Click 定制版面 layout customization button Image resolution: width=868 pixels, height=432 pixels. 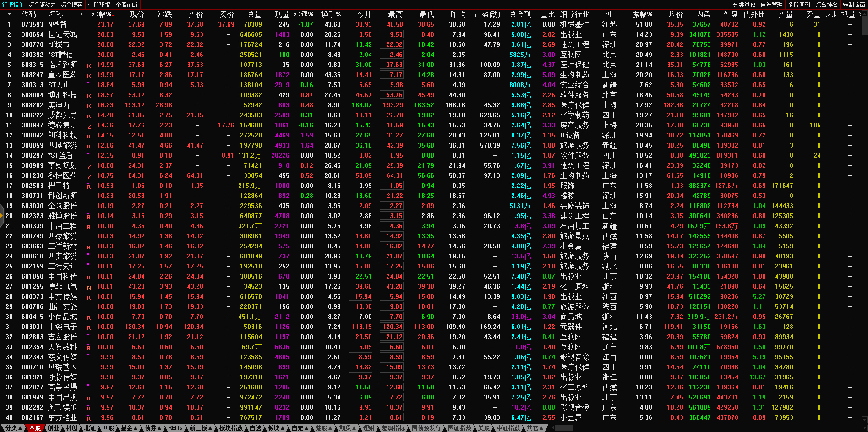(x=854, y=5)
